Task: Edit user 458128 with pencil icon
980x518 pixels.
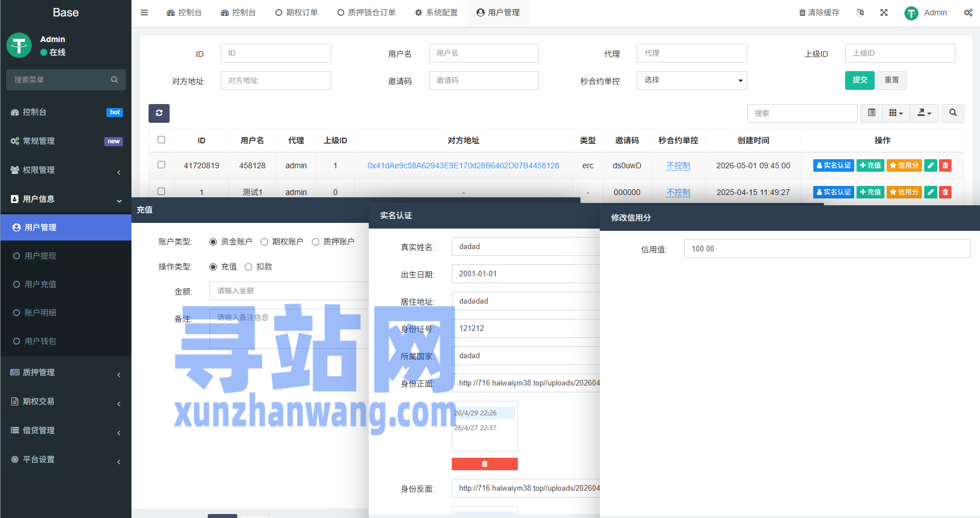Action: (930, 165)
